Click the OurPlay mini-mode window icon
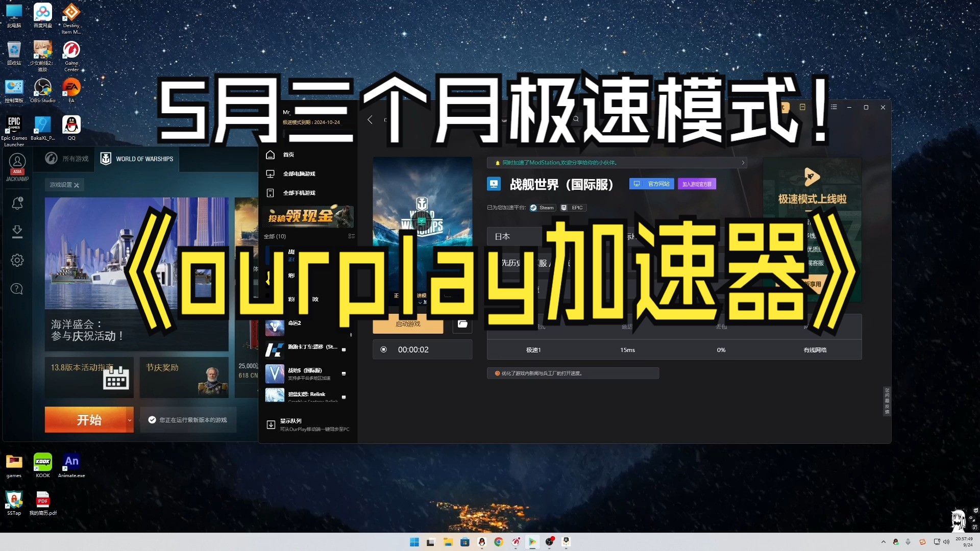980x551 pixels. (802, 107)
